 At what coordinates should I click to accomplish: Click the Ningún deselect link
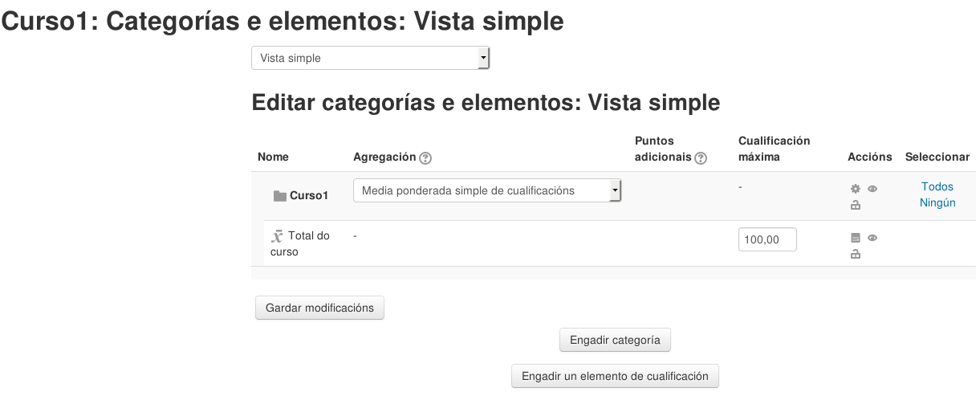(937, 202)
